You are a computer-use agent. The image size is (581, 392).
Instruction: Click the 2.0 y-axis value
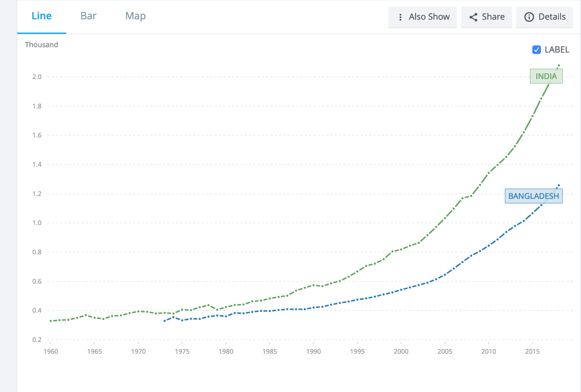(37, 77)
